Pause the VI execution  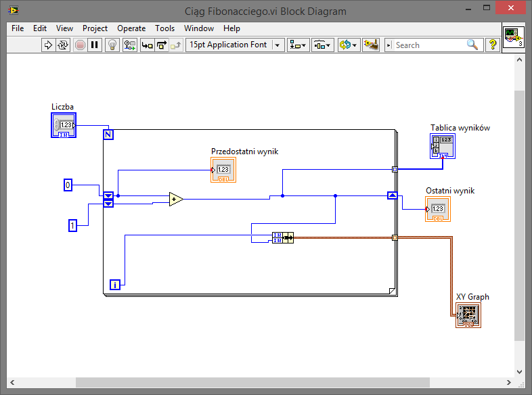(95, 45)
